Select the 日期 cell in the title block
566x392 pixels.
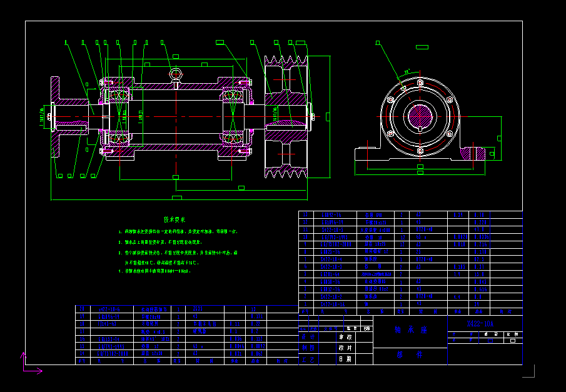(x=345, y=359)
